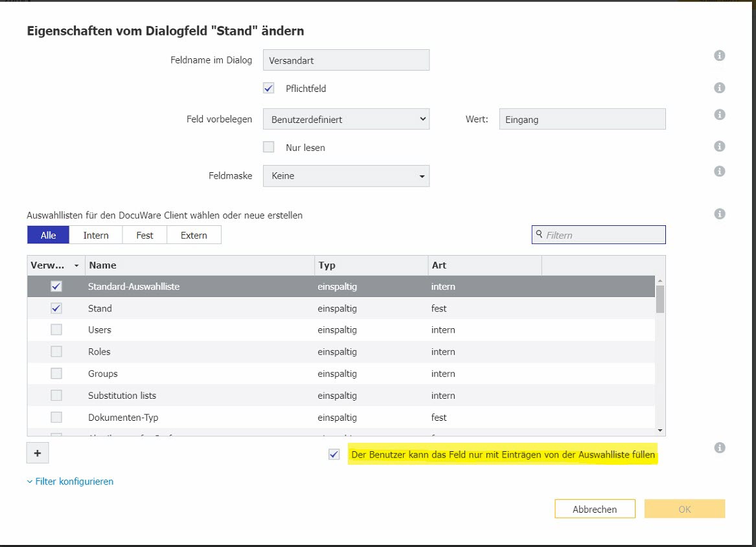Expand Filter konfigurieren section
The height and width of the screenshot is (547, 756).
coord(70,482)
